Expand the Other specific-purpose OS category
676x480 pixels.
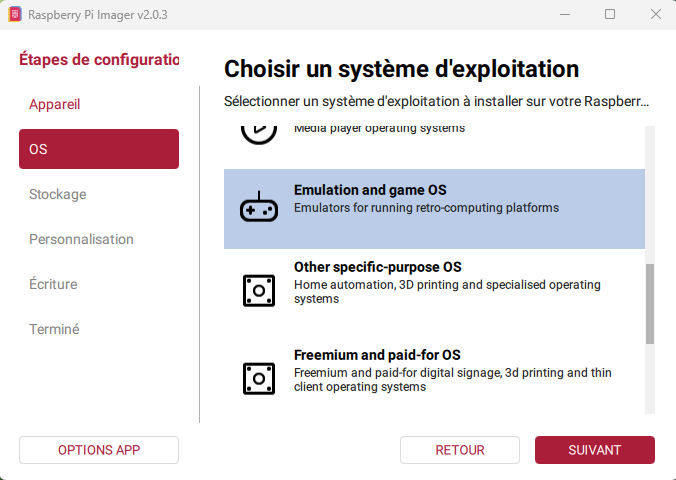434,283
